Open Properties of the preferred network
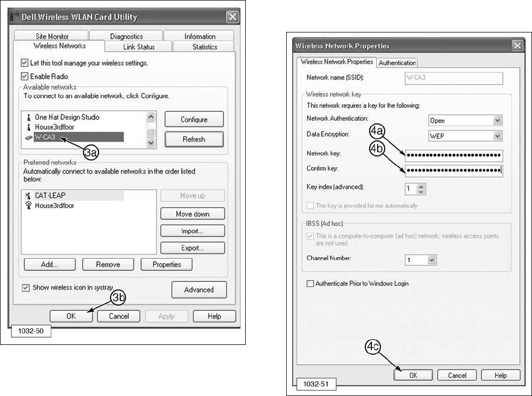Viewport: 532px width, 396px height. 167,265
